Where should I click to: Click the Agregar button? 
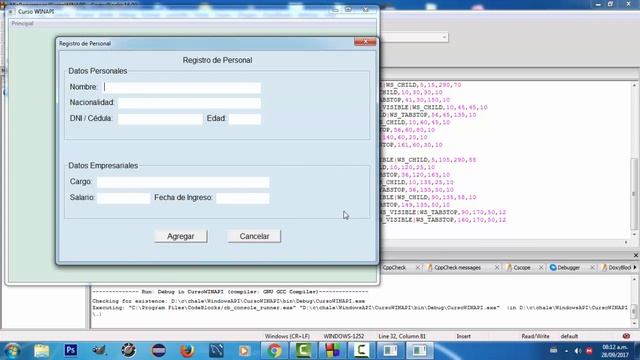pos(181,236)
